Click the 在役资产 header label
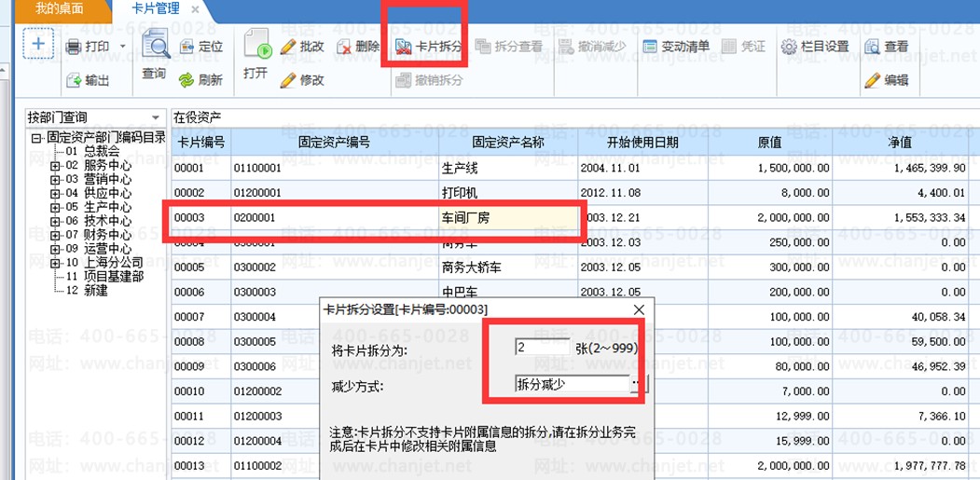Screen dimensions: 980x480 (x=198, y=117)
